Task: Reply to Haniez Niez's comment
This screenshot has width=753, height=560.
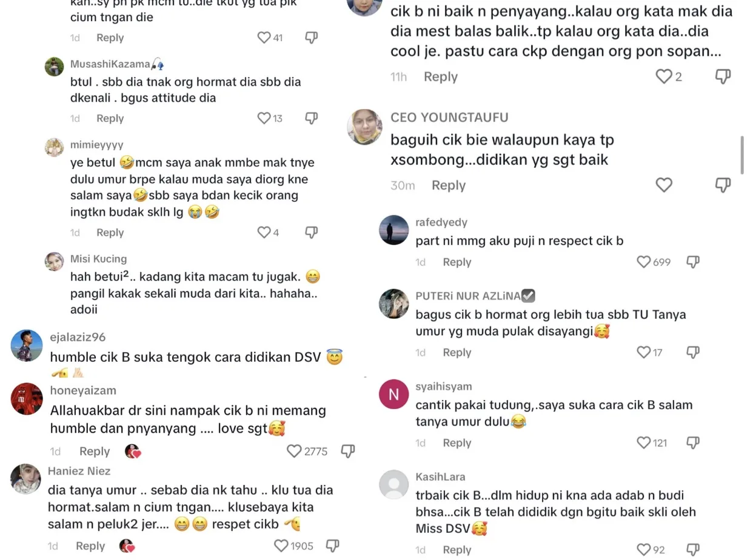Action: click(90, 546)
